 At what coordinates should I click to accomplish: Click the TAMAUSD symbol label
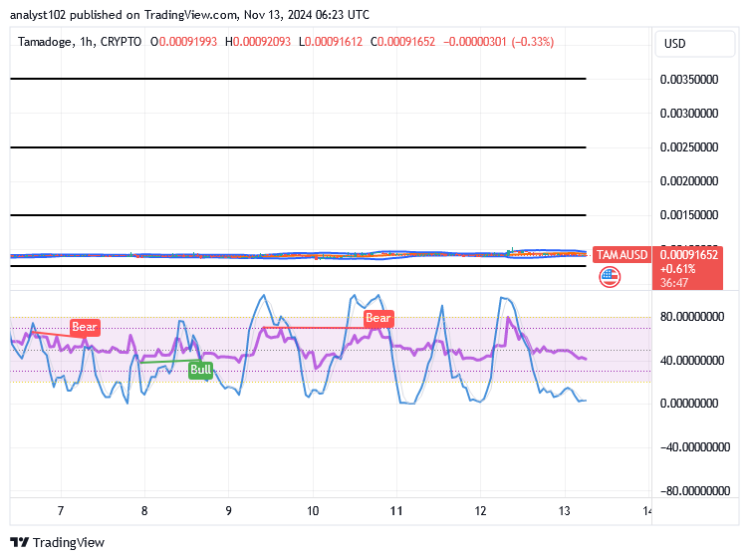coord(622,255)
